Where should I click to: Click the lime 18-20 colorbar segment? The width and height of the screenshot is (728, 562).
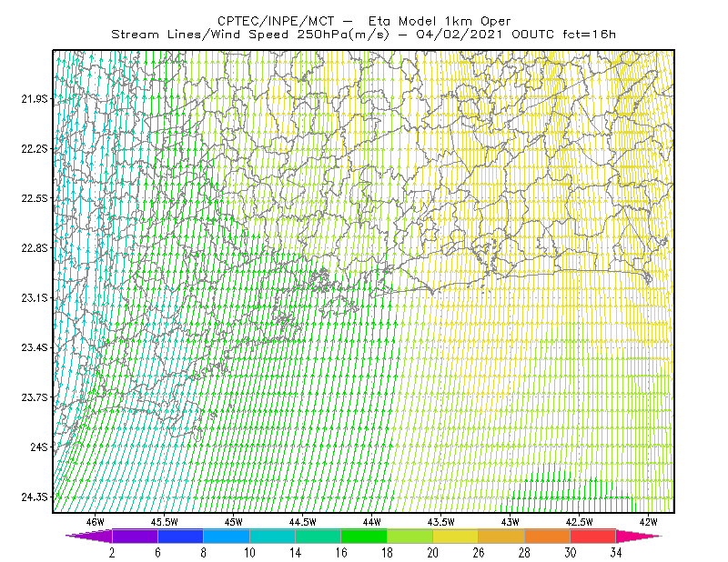410,536
